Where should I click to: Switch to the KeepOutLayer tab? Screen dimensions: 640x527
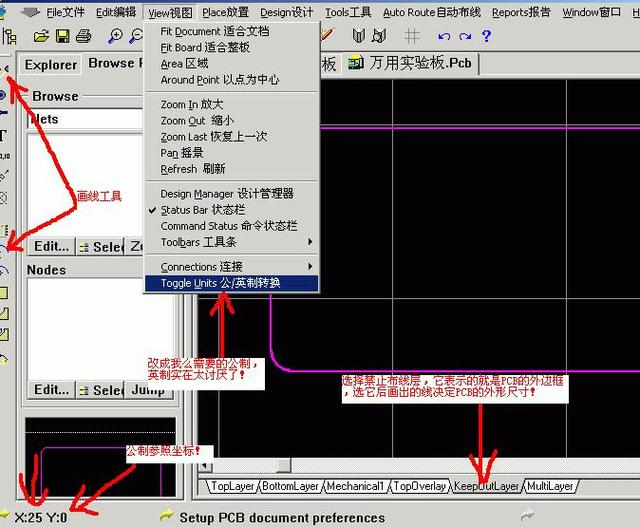pos(486,486)
